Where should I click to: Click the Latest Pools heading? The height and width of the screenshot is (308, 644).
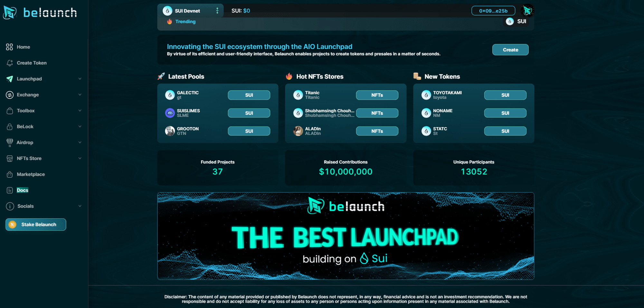click(x=186, y=76)
